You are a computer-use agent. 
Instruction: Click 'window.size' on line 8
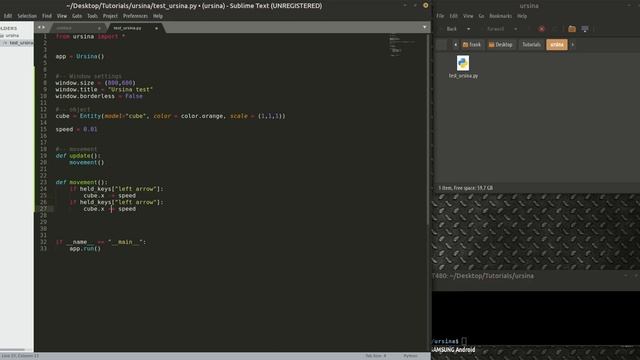pyautogui.click(x=75, y=83)
